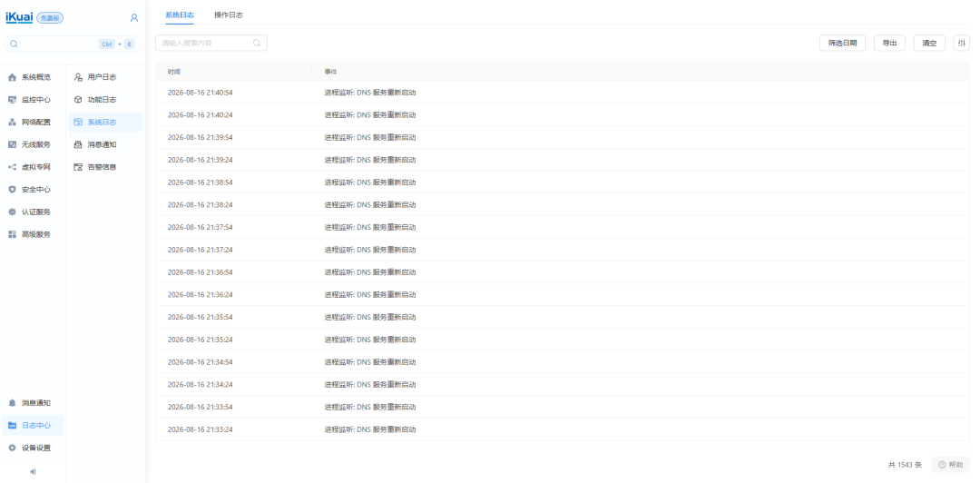Select log timestamp 2026-08-16 21:40:24

[200, 115]
